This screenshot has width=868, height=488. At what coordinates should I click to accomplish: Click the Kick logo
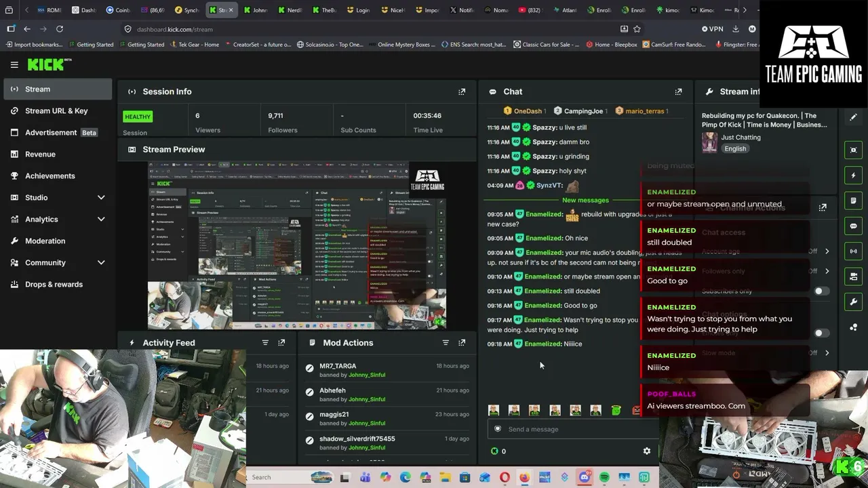click(49, 64)
